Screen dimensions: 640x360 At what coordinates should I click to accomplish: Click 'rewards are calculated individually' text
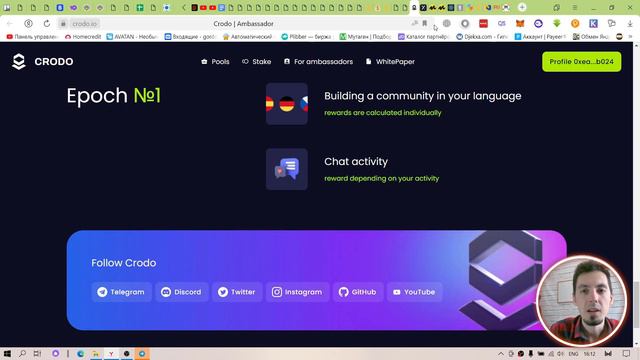382,113
